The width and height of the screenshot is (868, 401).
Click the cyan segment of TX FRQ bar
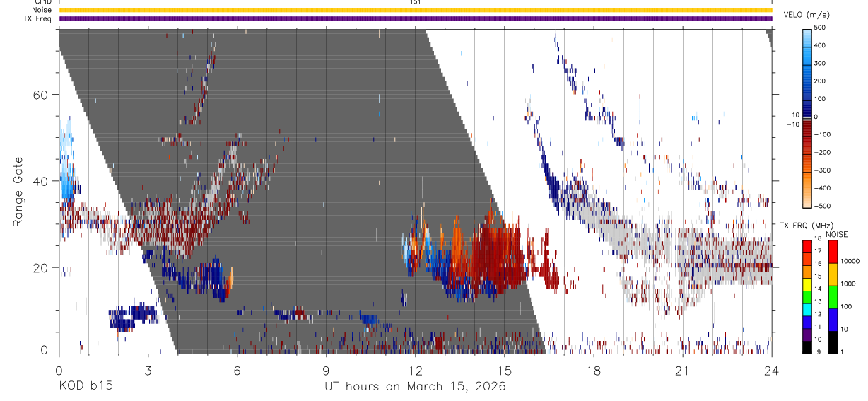pos(807,310)
